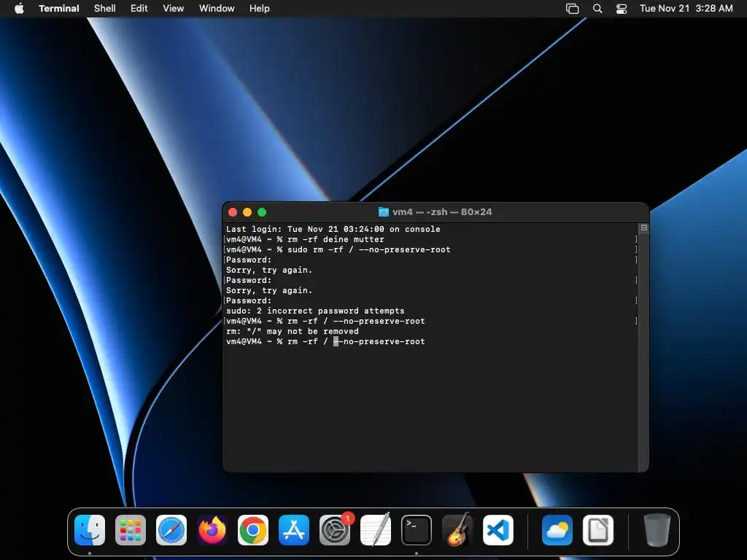The height and width of the screenshot is (560, 747).
Task: Open System Settings with notification badge
Action: point(335,530)
